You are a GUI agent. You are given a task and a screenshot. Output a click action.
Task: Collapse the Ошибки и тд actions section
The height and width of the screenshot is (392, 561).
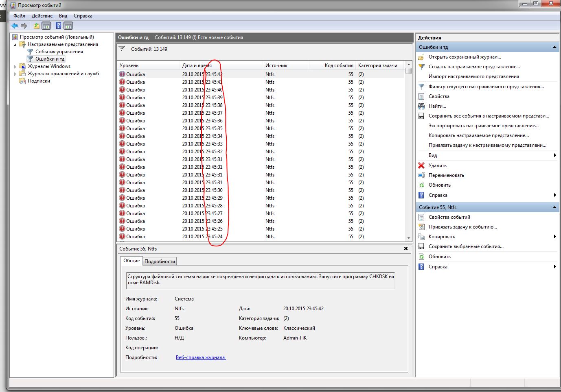click(x=554, y=47)
